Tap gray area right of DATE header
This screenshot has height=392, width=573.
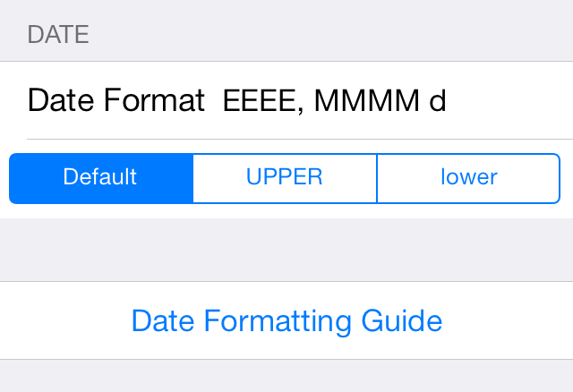point(329,35)
